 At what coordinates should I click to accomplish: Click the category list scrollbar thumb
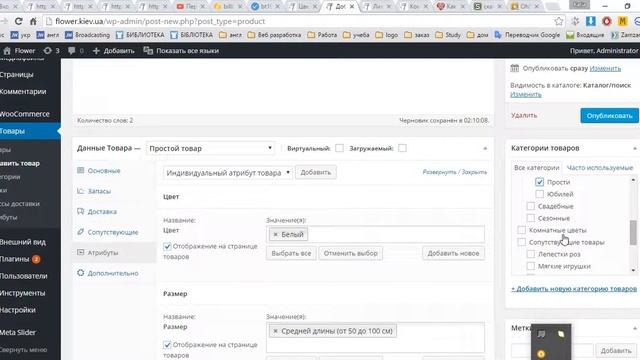click(x=633, y=233)
